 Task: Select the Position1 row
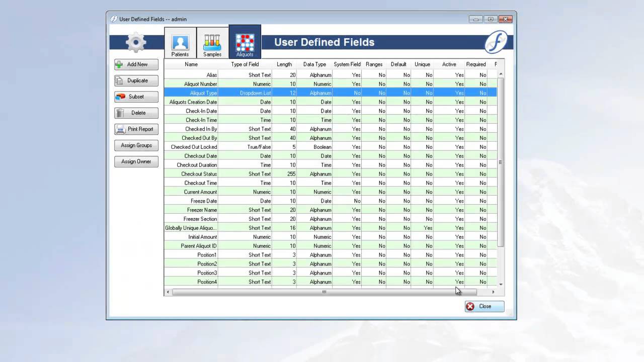tap(331, 255)
